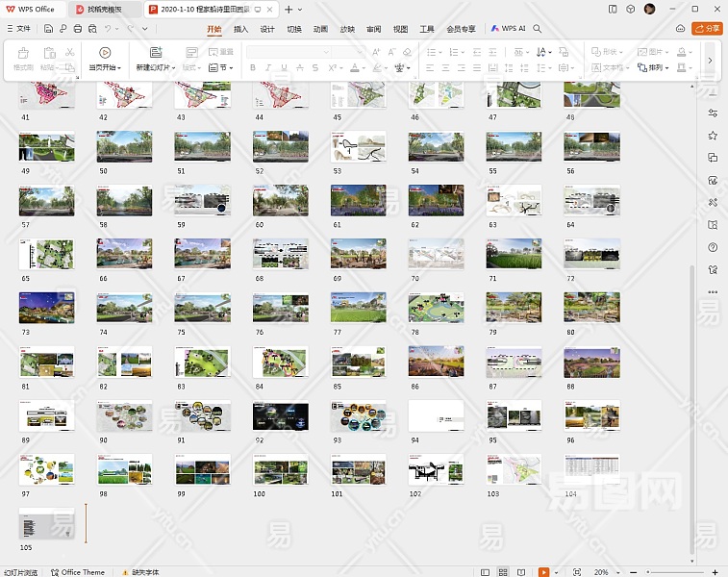Click the star icon in right sidebar
This screenshot has height=577, width=728.
tap(713, 136)
